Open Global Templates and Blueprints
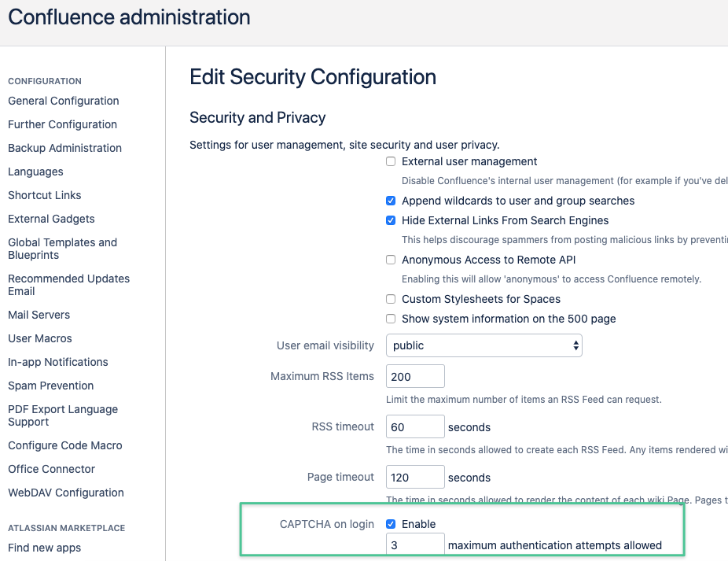 point(62,249)
